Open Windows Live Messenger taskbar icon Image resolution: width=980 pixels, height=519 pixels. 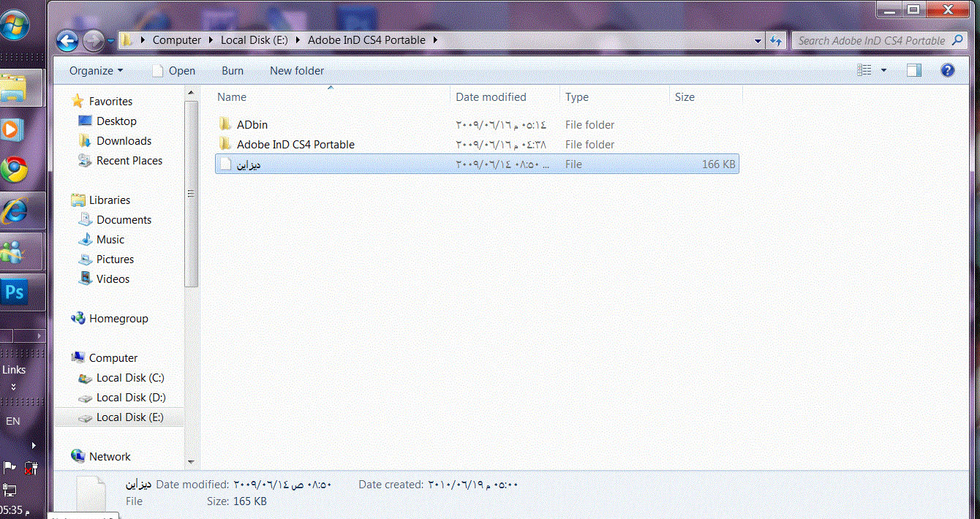pos(12,252)
